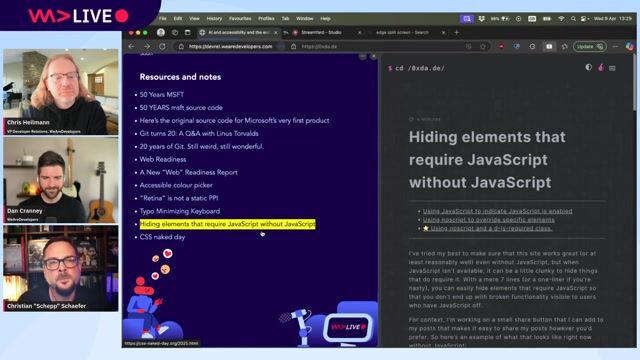640x360 pixels.
Task: Click the Dropbox menu bar icon
Action: click(x=482, y=19)
